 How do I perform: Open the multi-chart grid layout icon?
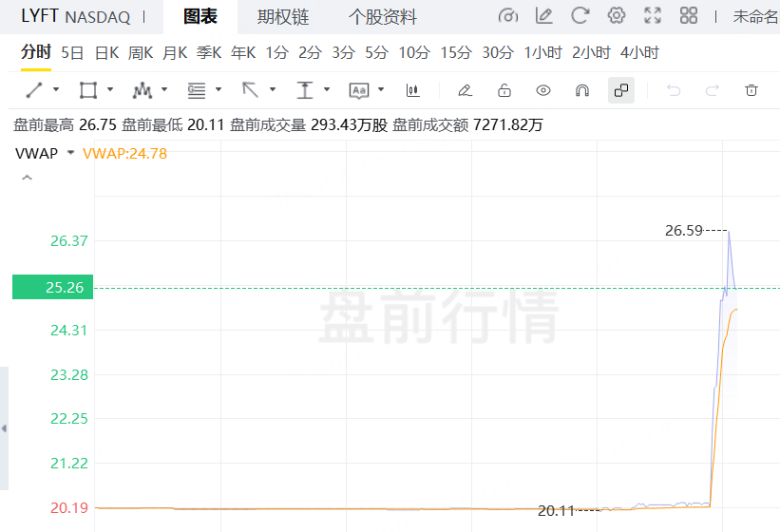pyautogui.click(x=689, y=16)
